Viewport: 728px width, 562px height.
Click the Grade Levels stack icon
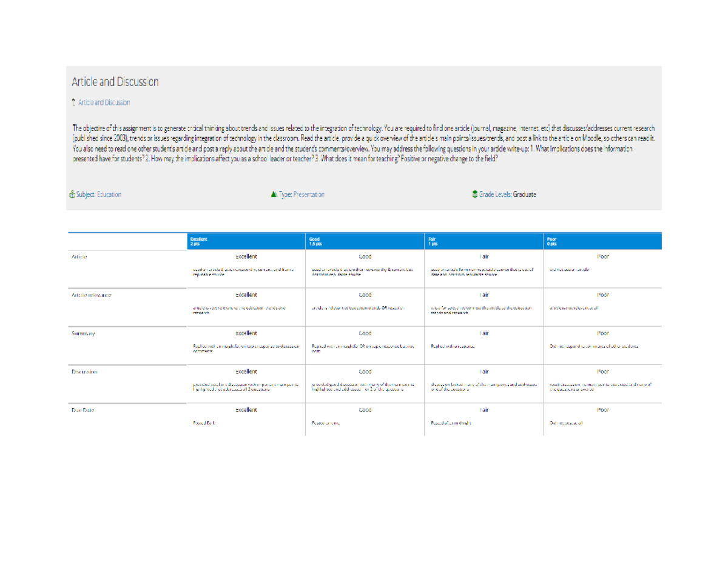point(474,195)
